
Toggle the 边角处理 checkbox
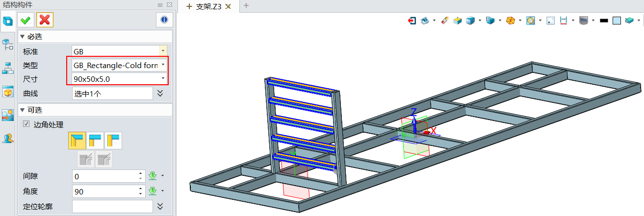click(26, 124)
